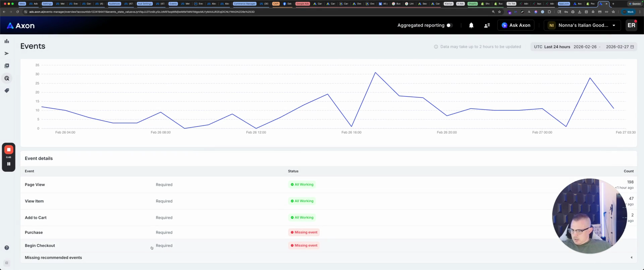The width and height of the screenshot is (644, 270).
Task: Open the ER user profile button
Action: (631, 25)
